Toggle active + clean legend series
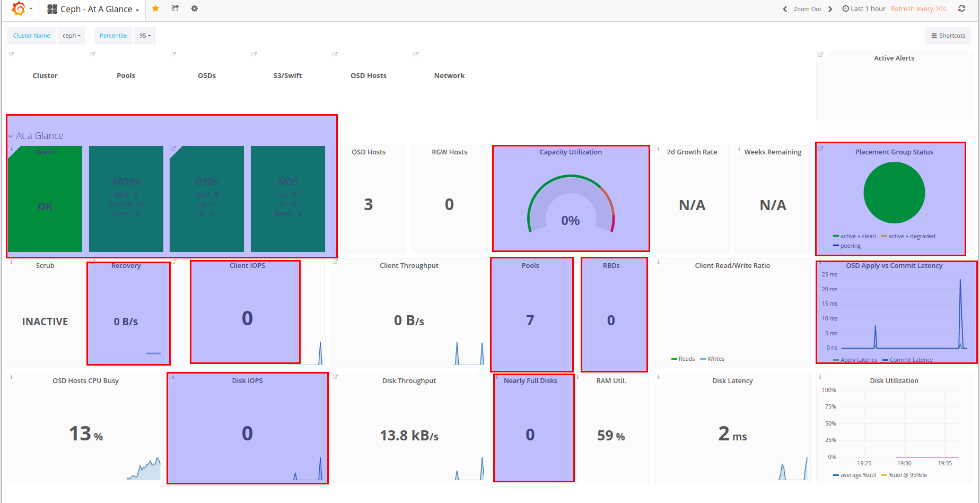Image resolution: width=980 pixels, height=503 pixels. (x=854, y=236)
